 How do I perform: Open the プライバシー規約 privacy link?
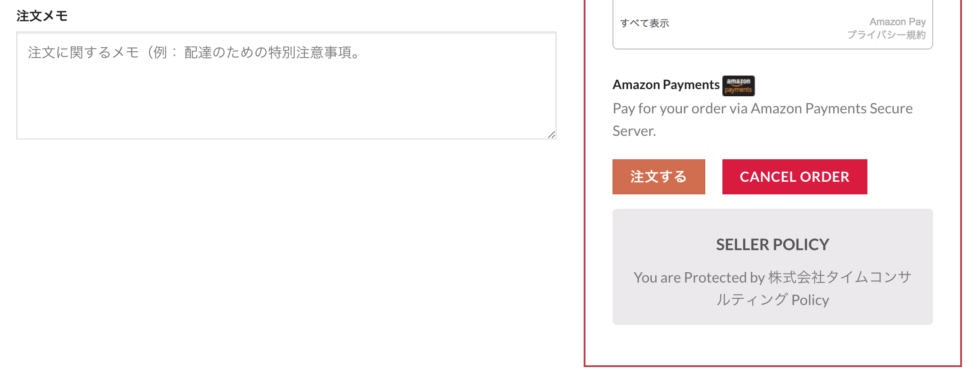(886, 35)
